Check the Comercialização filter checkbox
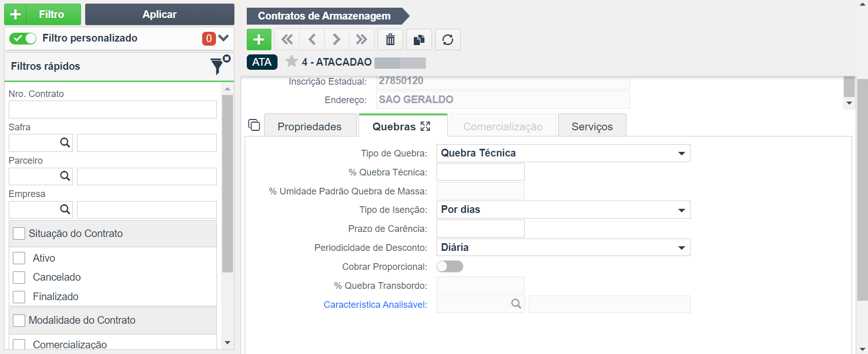 19,345
